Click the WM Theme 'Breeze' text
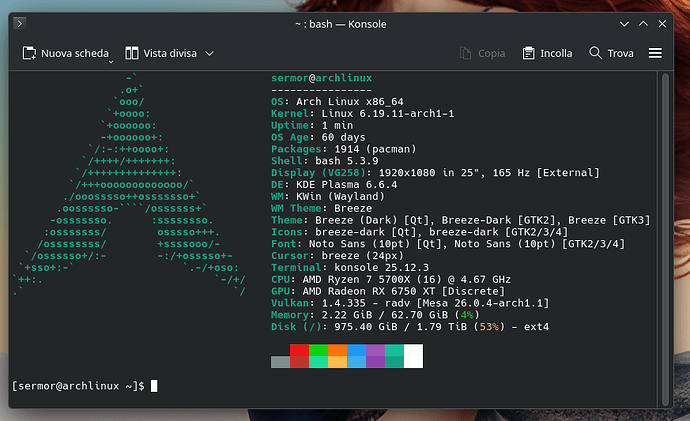Screen dimensions: 690x421 point(353,209)
